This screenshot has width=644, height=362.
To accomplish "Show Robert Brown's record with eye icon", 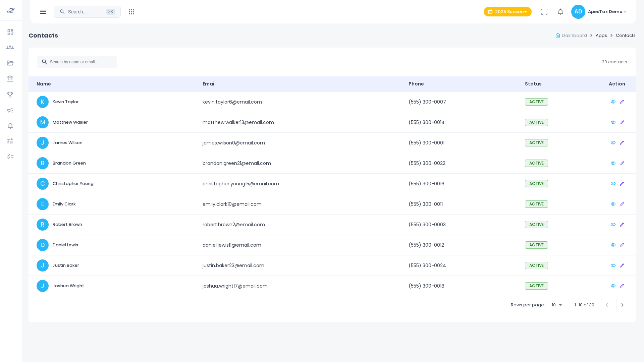I will click(x=613, y=225).
